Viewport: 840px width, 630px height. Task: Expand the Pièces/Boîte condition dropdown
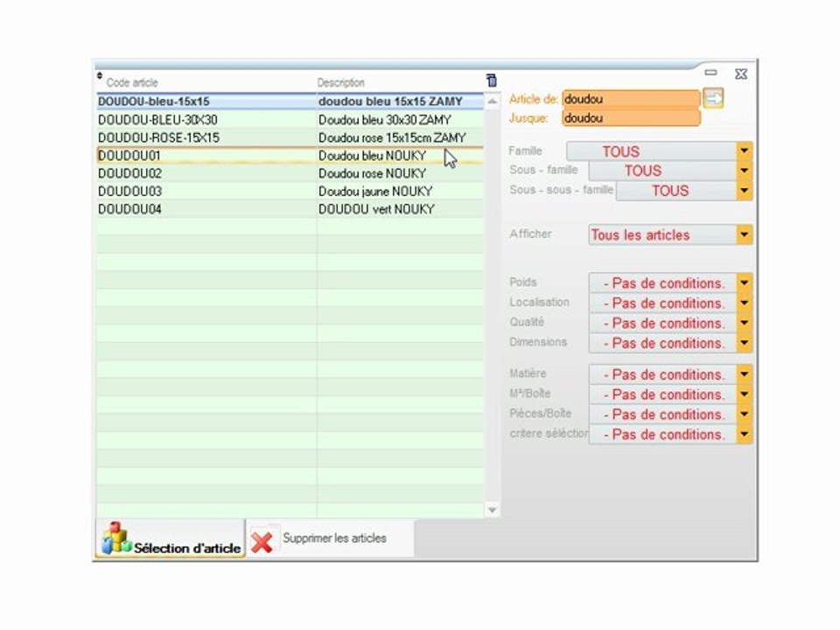(744, 414)
